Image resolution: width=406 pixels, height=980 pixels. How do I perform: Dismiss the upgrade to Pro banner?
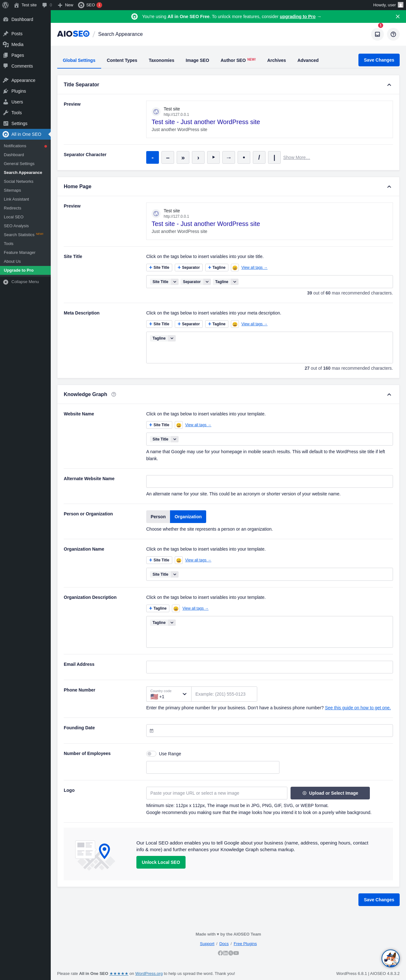(397, 17)
